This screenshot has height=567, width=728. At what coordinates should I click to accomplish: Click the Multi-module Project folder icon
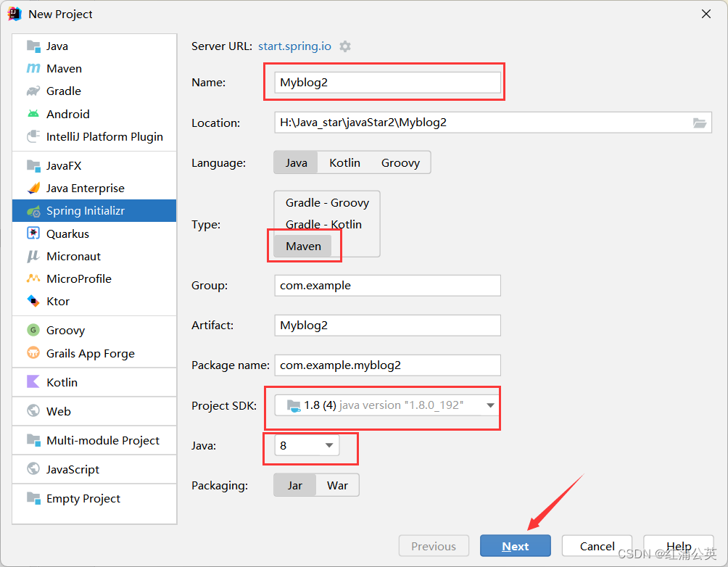[x=33, y=440]
